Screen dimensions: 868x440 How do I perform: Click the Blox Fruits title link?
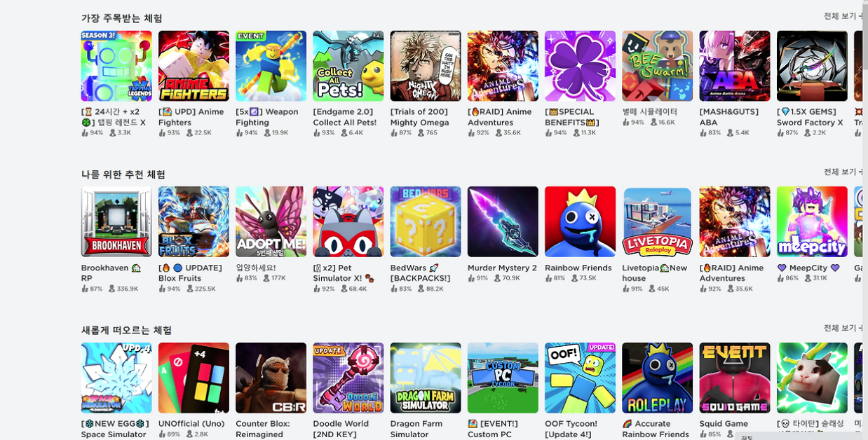click(190, 273)
